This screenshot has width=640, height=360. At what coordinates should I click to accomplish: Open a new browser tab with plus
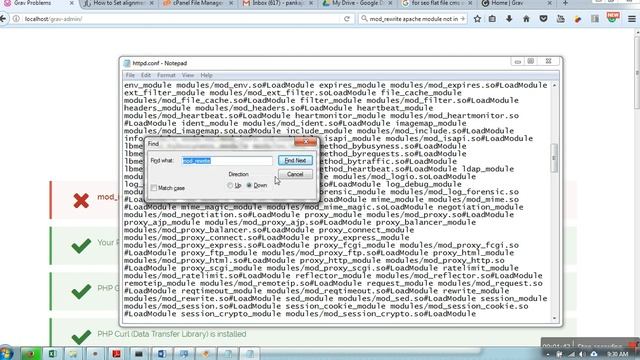(565, 3)
